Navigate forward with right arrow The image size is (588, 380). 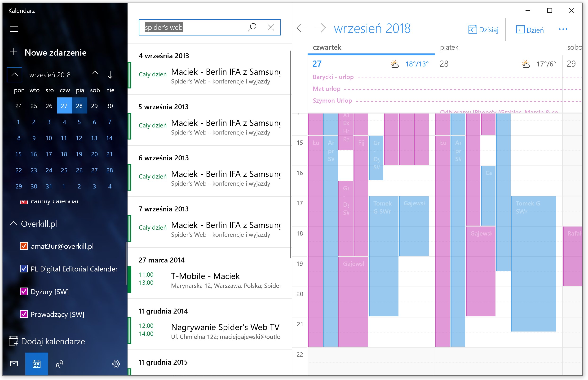[x=320, y=28]
